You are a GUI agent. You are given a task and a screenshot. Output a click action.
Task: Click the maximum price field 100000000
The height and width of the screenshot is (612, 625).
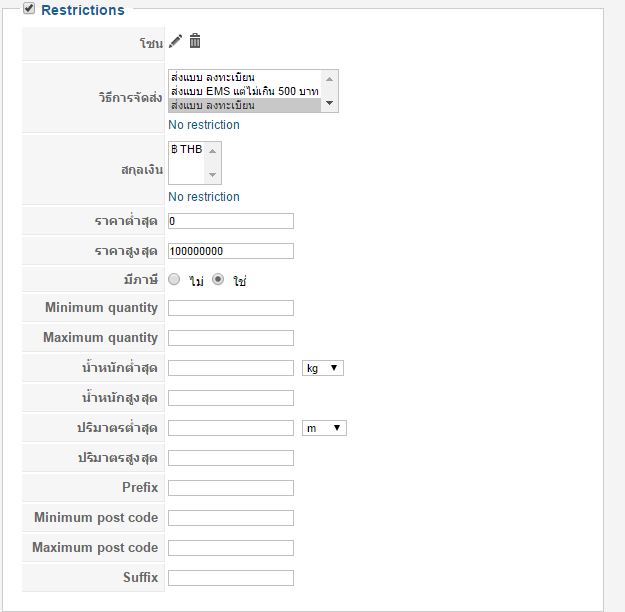[x=231, y=251]
